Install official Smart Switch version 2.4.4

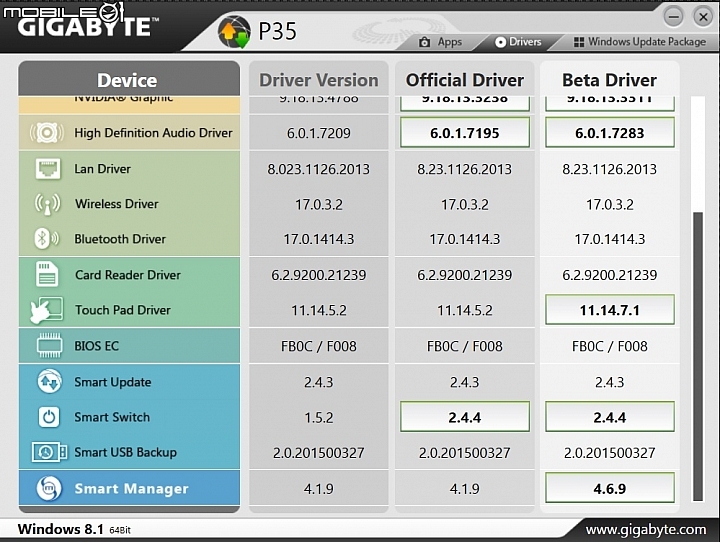[x=465, y=417]
